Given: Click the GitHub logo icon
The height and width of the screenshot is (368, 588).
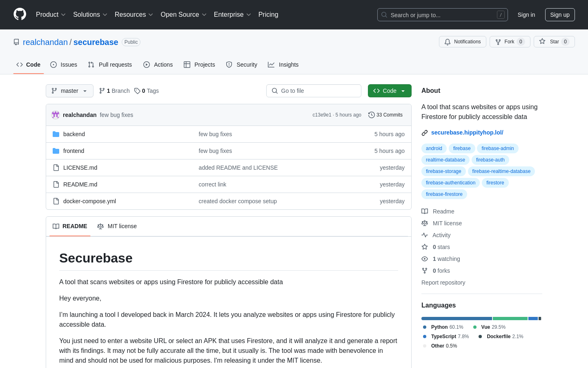Looking at the screenshot, I should click(20, 14).
